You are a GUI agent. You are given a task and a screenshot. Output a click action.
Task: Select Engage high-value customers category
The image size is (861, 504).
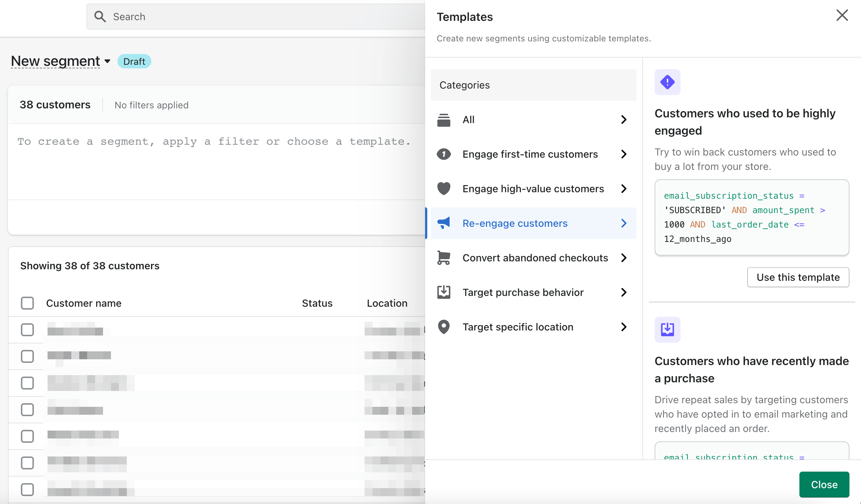[x=533, y=189]
